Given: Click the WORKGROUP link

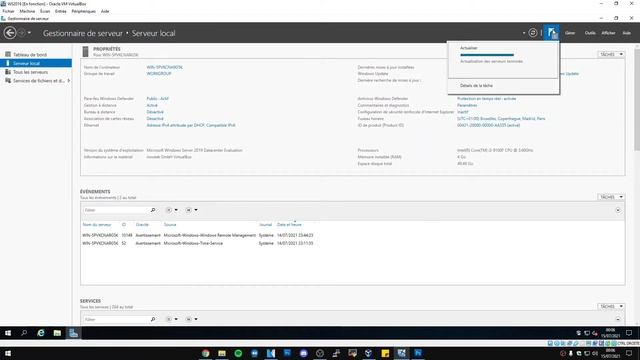Looking at the screenshot, I should point(159,73).
